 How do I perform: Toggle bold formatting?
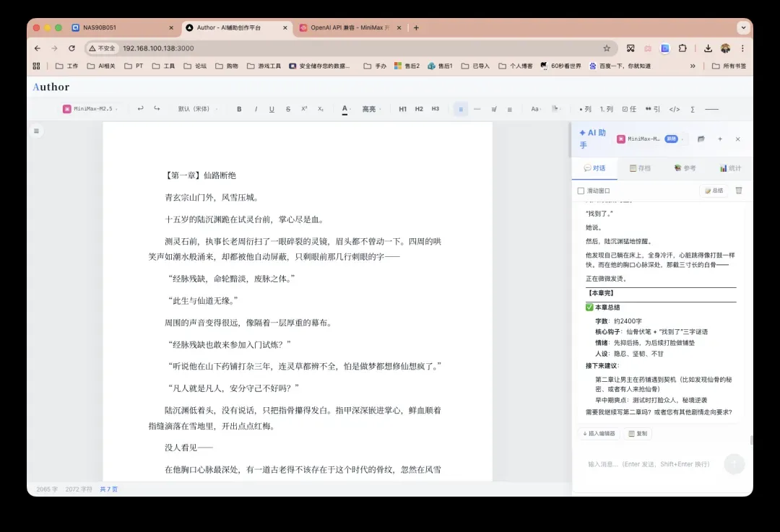(239, 109)
